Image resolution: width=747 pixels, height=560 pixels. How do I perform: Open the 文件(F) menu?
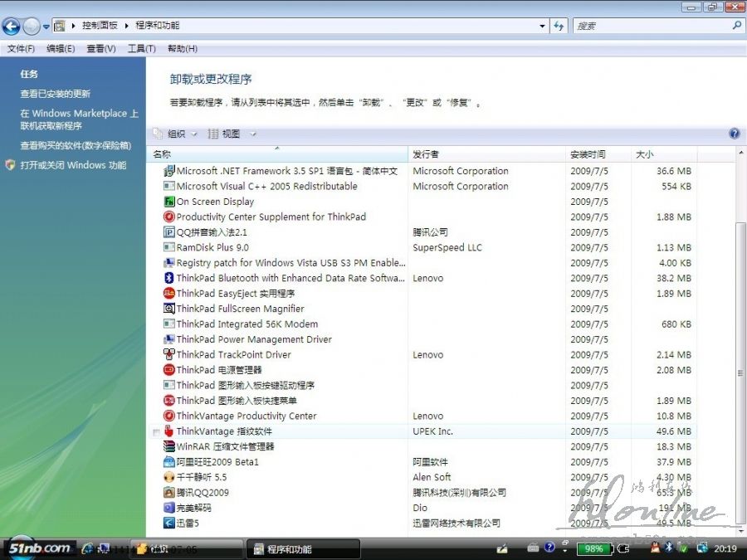21,49
